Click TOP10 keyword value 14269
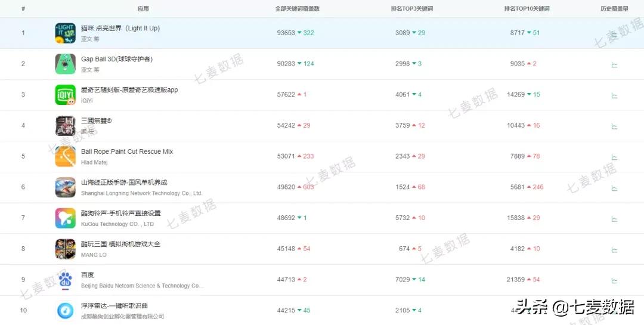Screen dimensions: 644x325 coord(516,94)
